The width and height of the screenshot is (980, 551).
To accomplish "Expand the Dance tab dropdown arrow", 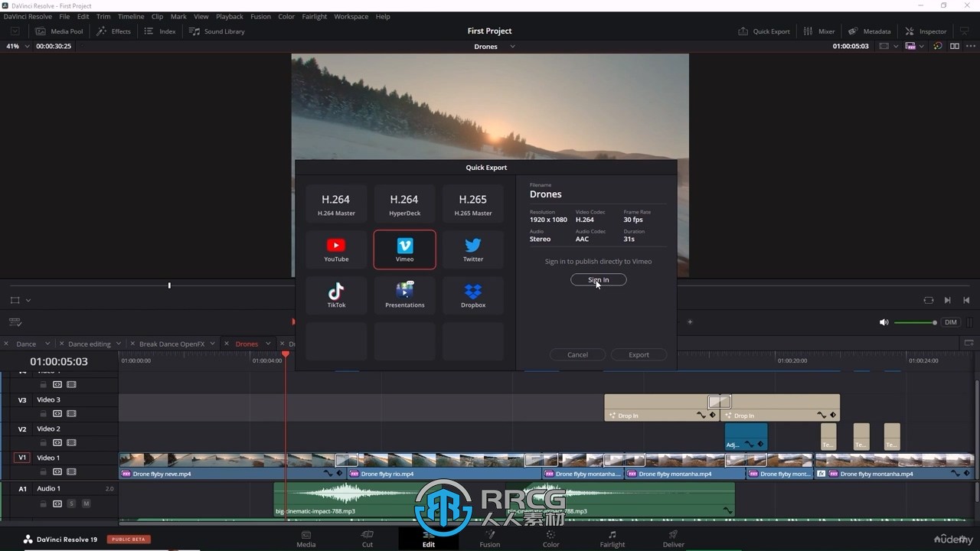I will (47, 344).
